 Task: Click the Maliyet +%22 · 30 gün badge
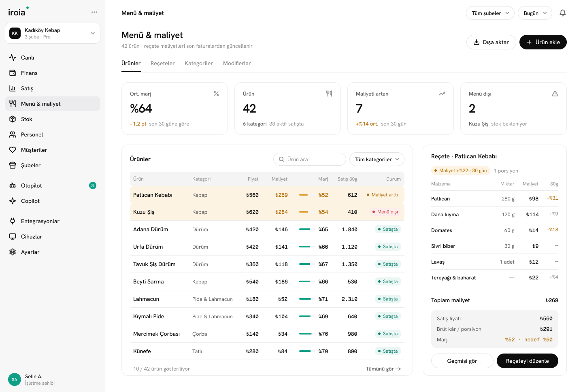point(461,170)
